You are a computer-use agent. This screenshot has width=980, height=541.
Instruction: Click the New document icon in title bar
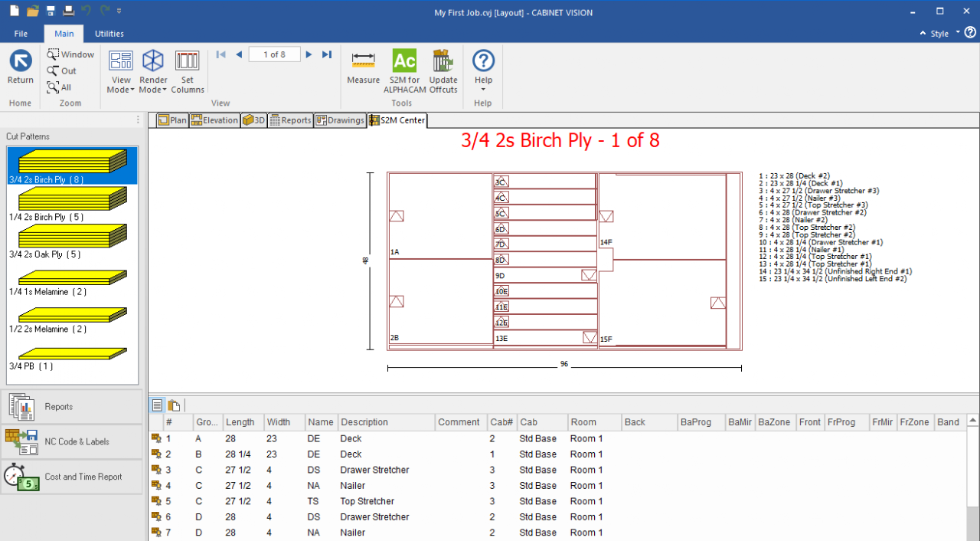click(x=14, y=11)
